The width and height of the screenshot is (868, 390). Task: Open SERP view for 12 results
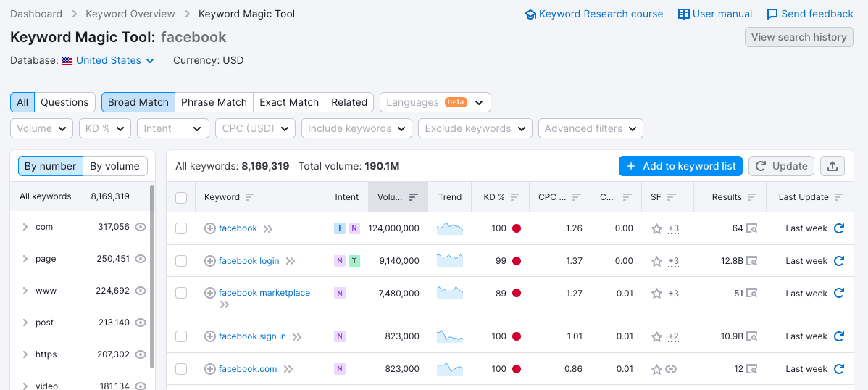point(751,369)
